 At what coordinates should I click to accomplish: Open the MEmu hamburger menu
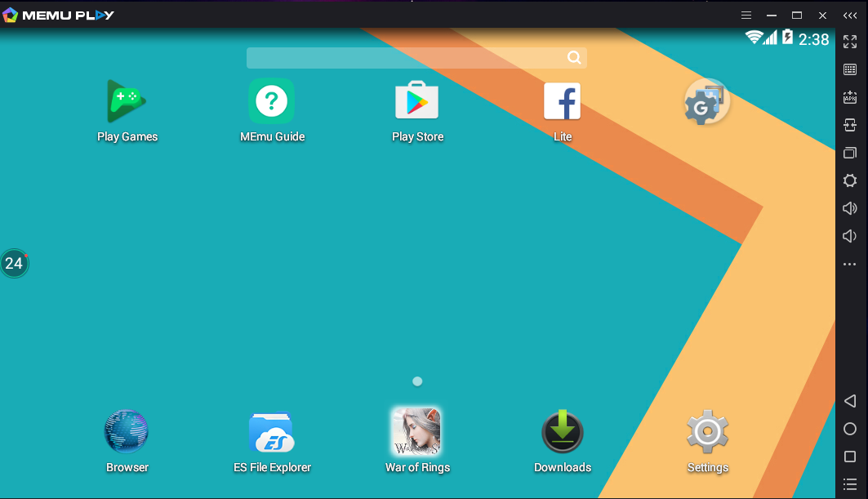[x=746, y=16]
